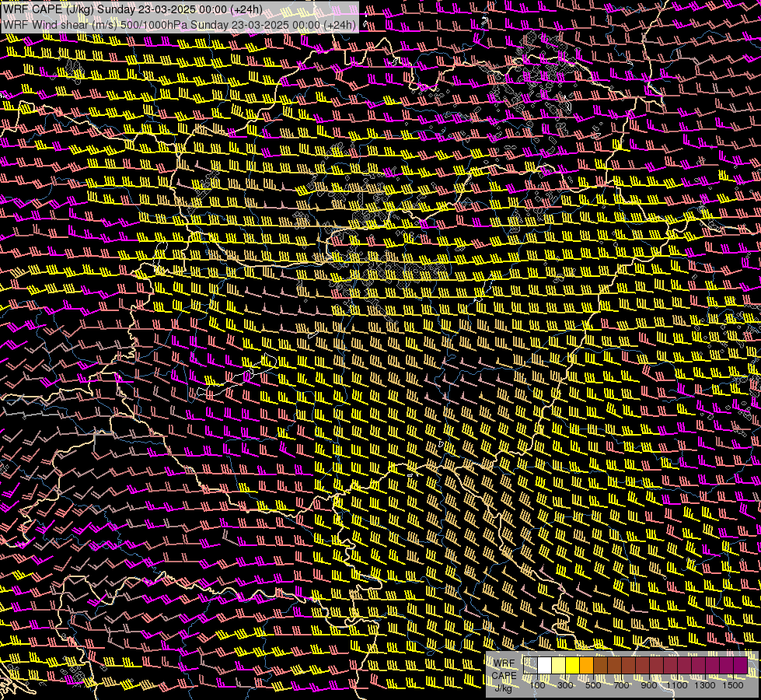
Task: Click the legend value 700
Action: (x=621, y=685)
